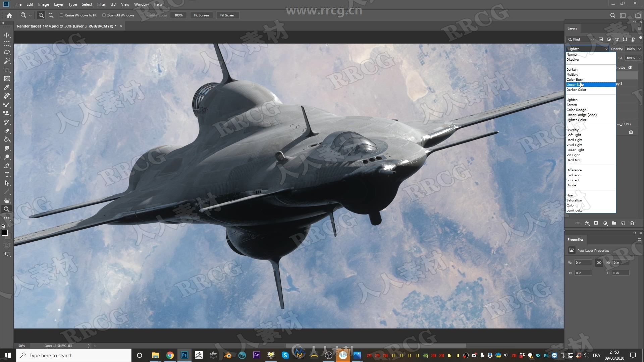Expand the blend mode dropdown
This screenshot has width=644, height=362.
586,49
